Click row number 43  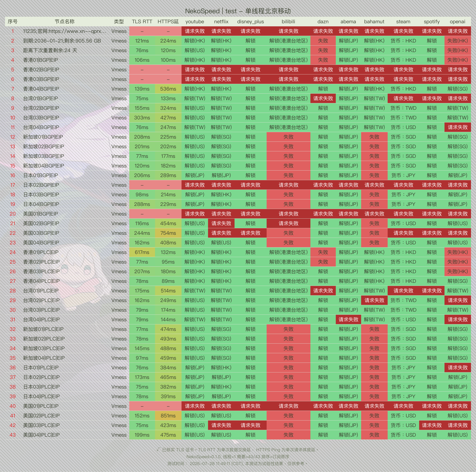[x=12, y=435]
